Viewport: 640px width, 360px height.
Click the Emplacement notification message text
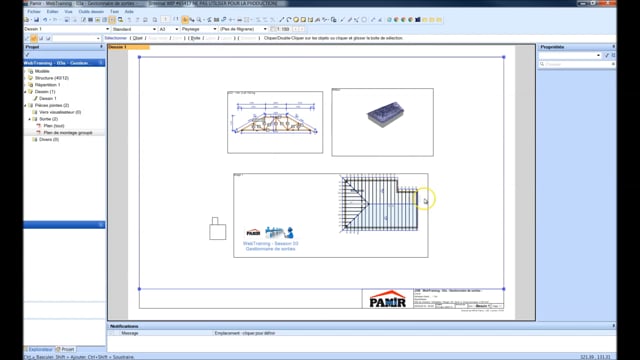(x=245, y=333)
